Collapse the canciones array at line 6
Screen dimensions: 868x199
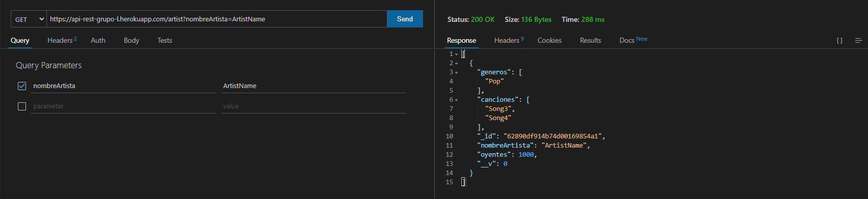point(456,100)
